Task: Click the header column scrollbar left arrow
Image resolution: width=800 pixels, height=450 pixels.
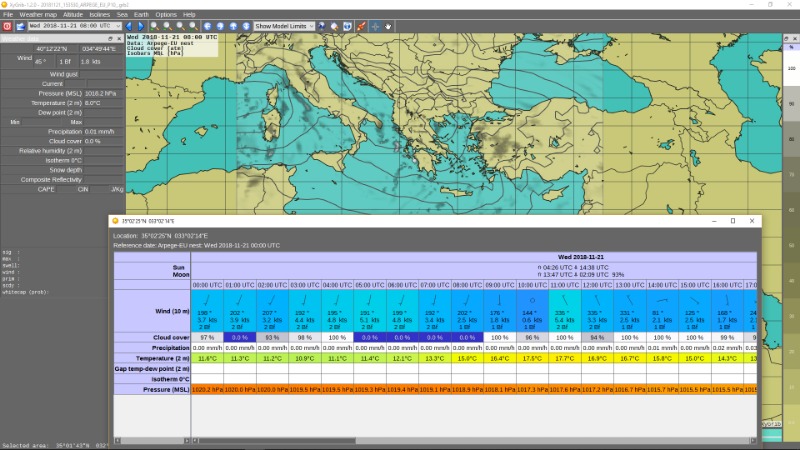Action: [x=117, y=440]
